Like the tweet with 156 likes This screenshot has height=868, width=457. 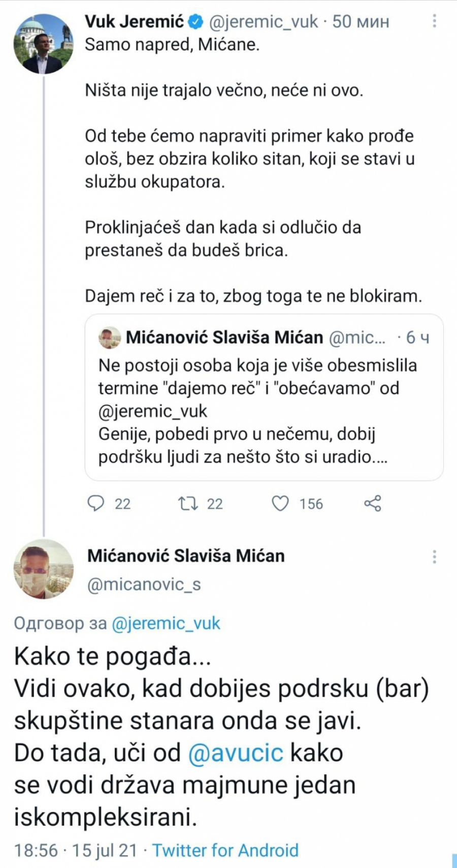point(280,503)
